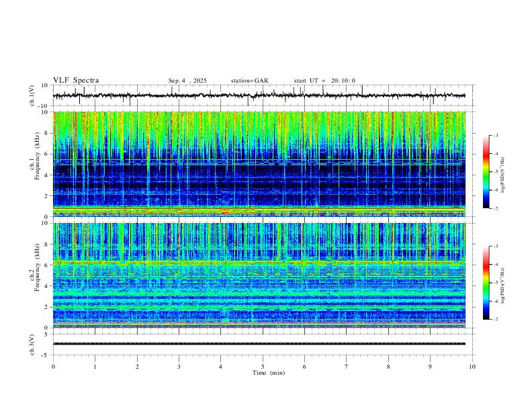Click the ch.1 voltage waveform trace
Screen dimensions: 532x411
pos(259,95)
